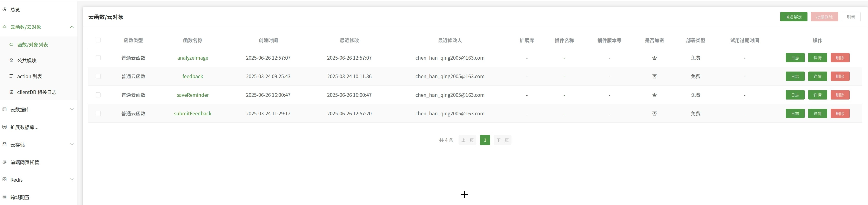The width and height of the screenshot is (868, 205).
Task: Click the 创建时间 column header
Action: tap(268, 40)
